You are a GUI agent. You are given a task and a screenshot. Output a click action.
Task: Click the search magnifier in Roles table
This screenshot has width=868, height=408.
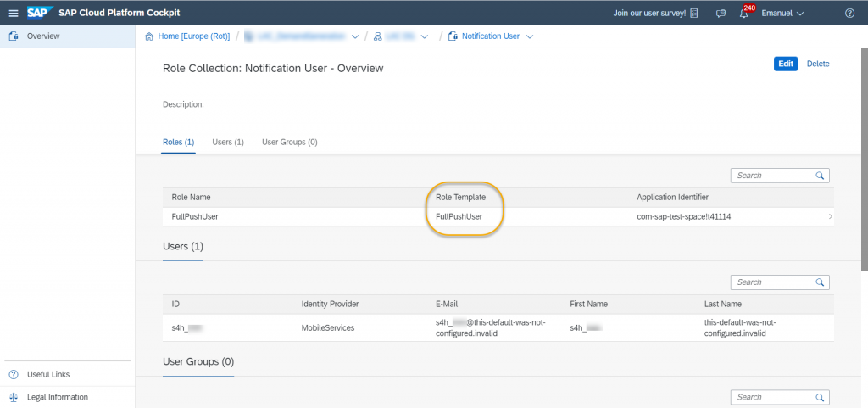pyautogui.click(x=820, y=176)
